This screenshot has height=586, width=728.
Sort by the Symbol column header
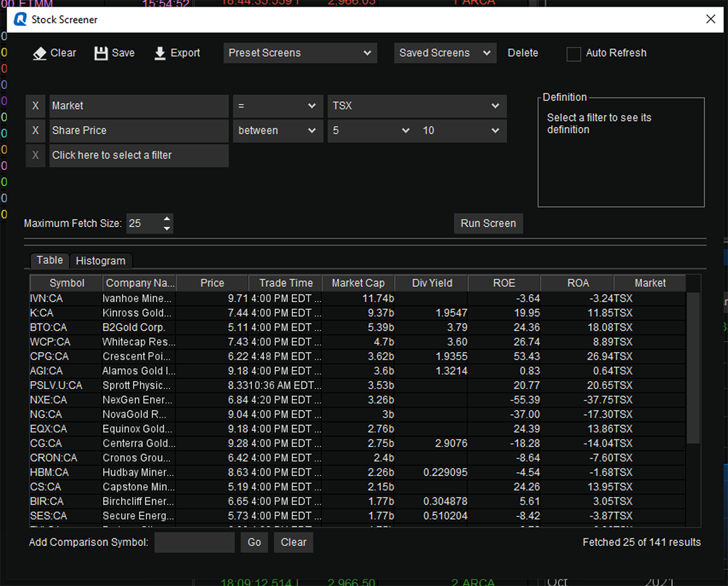(x=67, y=283)
